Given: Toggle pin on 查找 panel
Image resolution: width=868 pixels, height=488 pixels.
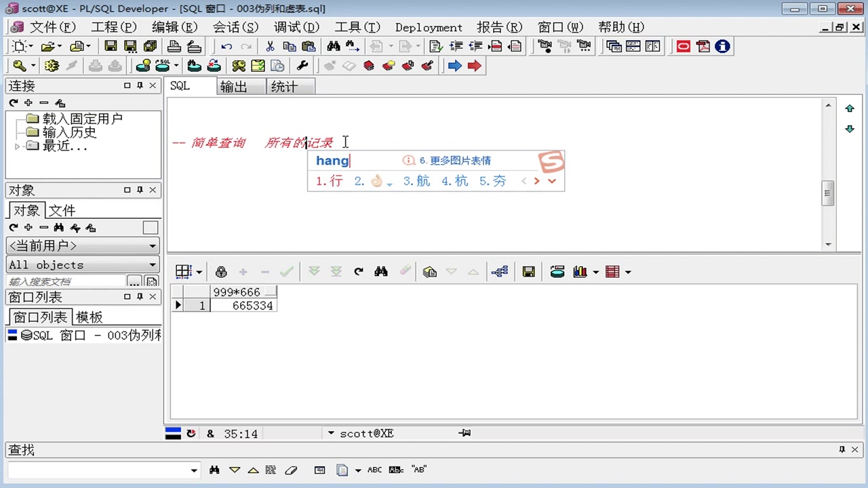Looking at the screenshot, I should [842, 449].
